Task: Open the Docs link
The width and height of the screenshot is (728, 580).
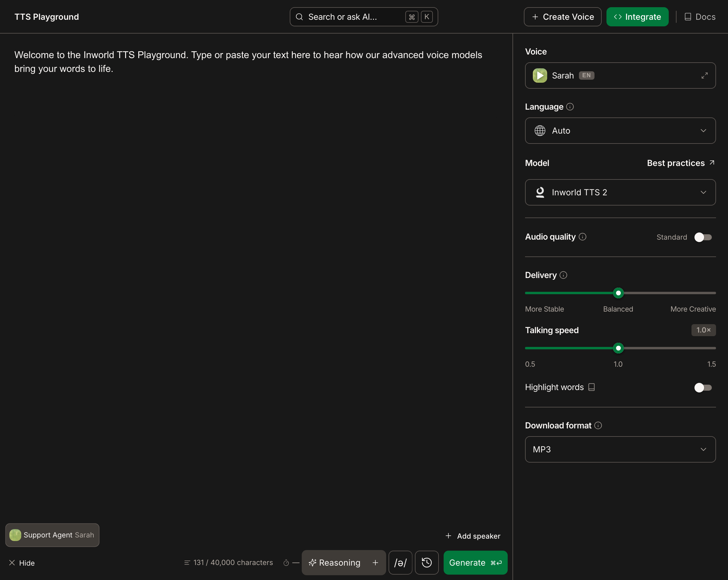Action: pos(700,17)
